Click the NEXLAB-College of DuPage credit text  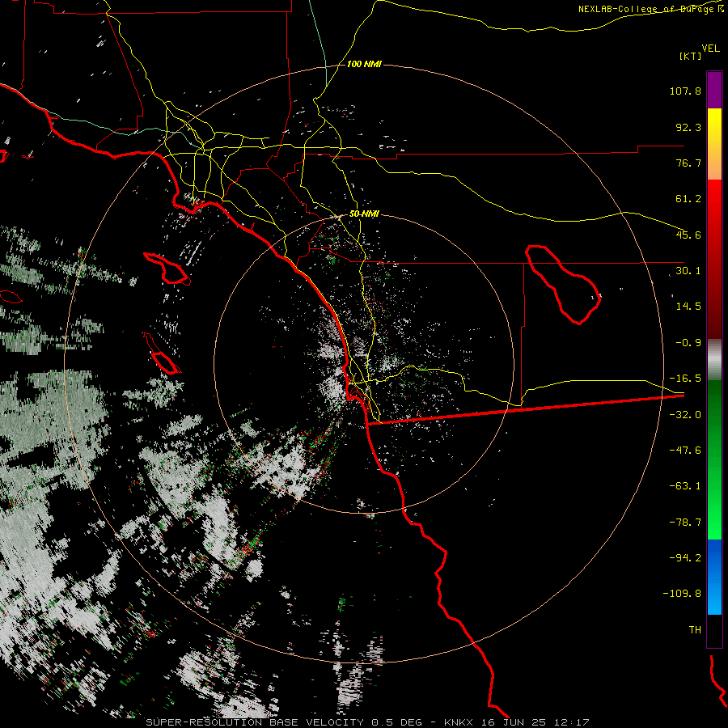tap(651, 9)
